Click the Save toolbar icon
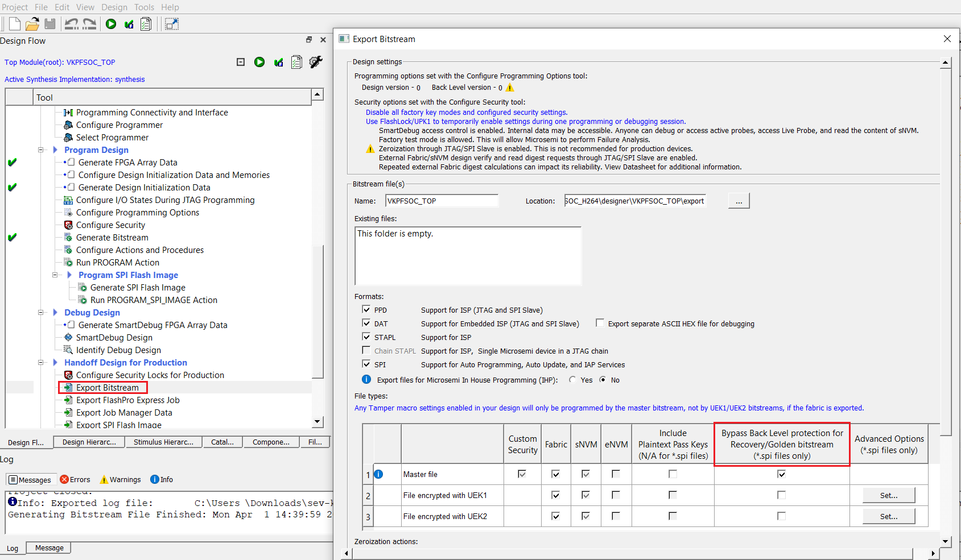This screenshot has width=961, height=560. [50, 24]
